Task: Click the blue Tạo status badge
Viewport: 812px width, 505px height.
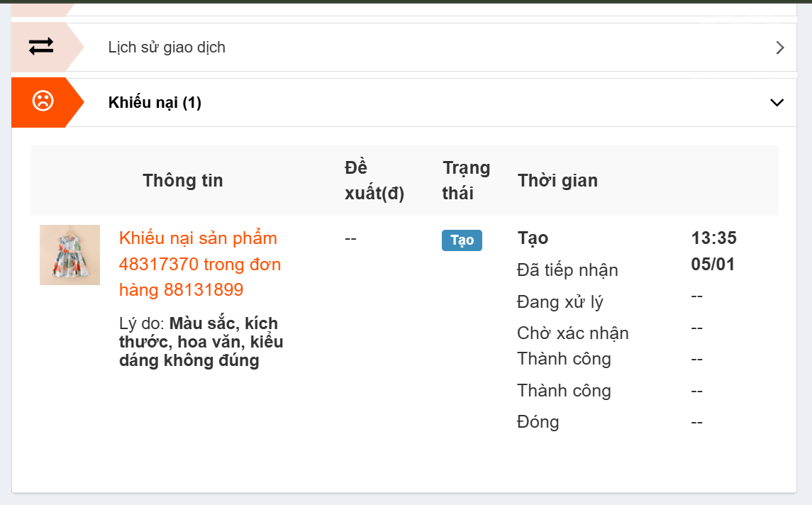Action: click(x=462, y=240)
